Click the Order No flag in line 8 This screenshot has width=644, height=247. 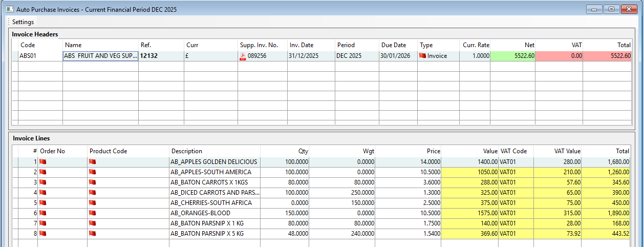pos(43,234)
